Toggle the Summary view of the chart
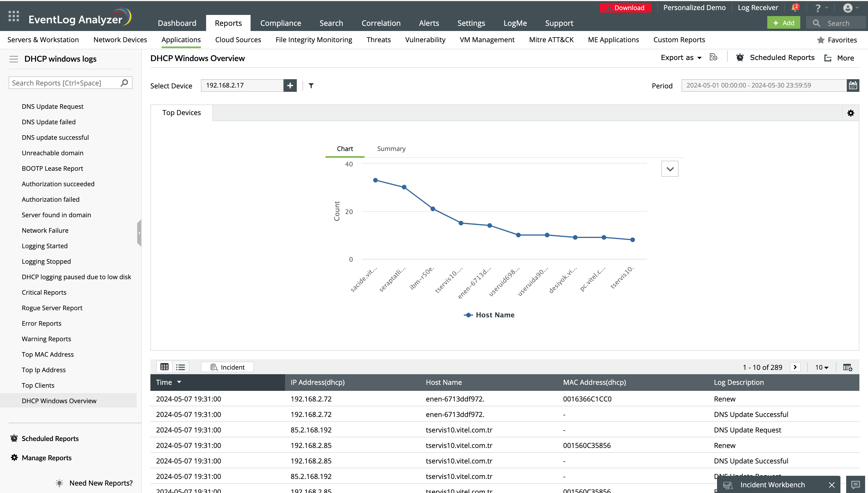The width and height of the screenshot is (868, 493). tap(391, 149)
